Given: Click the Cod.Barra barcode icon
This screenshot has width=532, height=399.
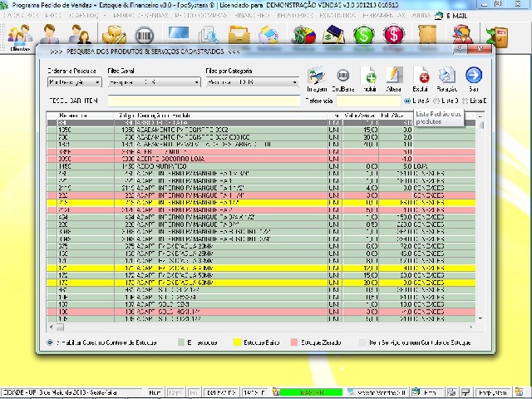Looking at the screenshot, I should [342, 76].
